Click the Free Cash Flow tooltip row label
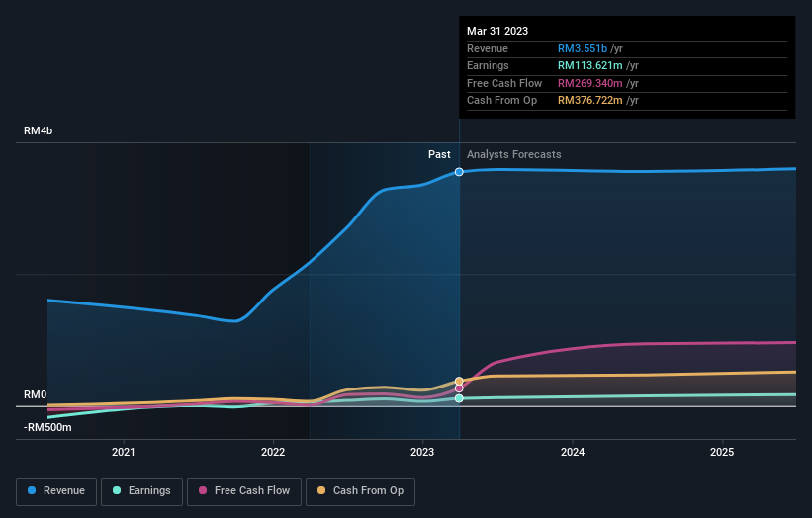Screen dimensions: 812x518 pos(504,83)
